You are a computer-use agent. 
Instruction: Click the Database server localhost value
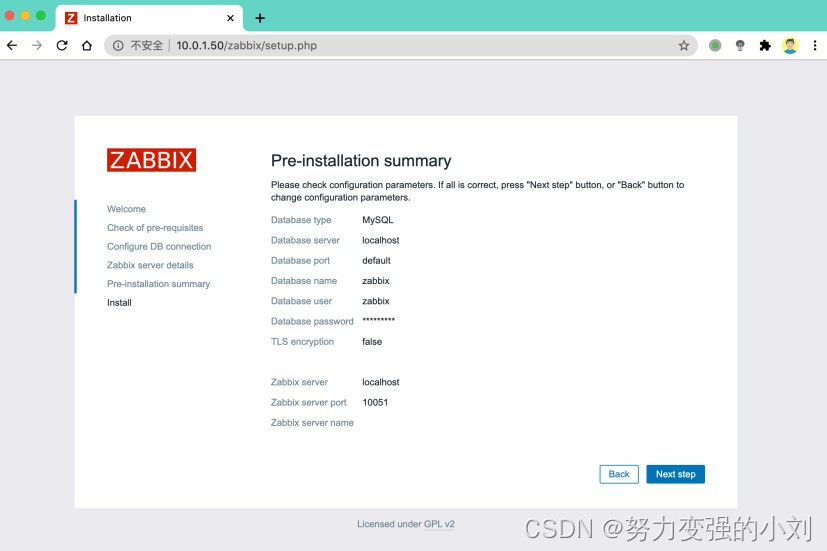point(380,240)
